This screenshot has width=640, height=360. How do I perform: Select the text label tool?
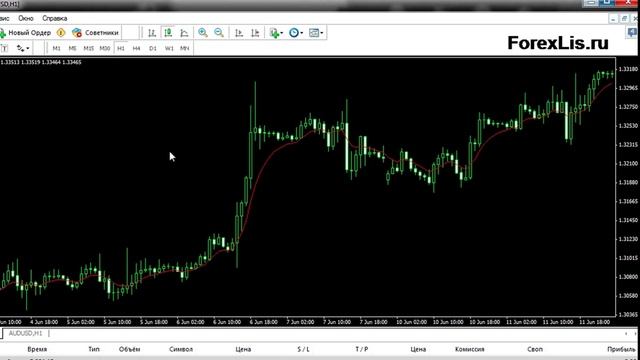point(4,48)
